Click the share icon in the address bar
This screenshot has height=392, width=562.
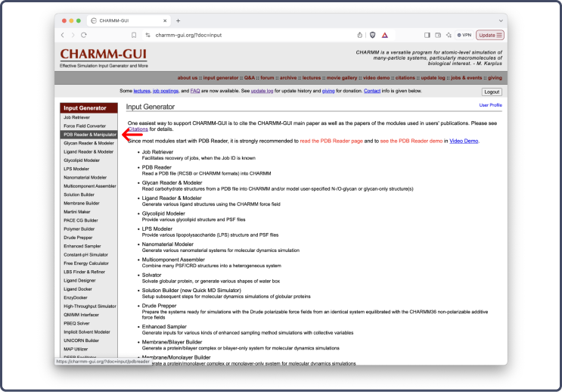(x=359, y=35)
